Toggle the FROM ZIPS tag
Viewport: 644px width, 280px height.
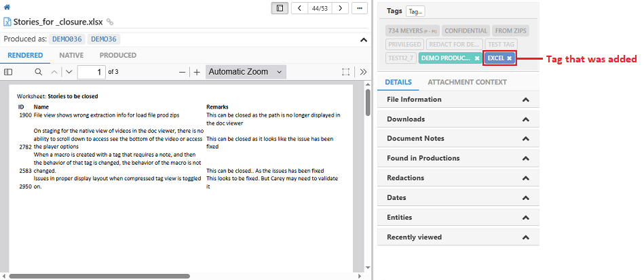click(510, 31)
